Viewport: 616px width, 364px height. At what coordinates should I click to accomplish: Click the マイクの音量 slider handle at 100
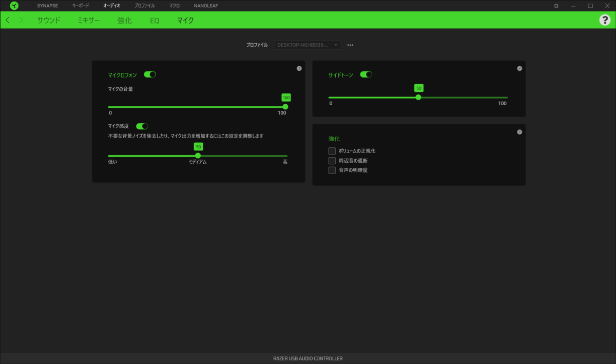285,107
